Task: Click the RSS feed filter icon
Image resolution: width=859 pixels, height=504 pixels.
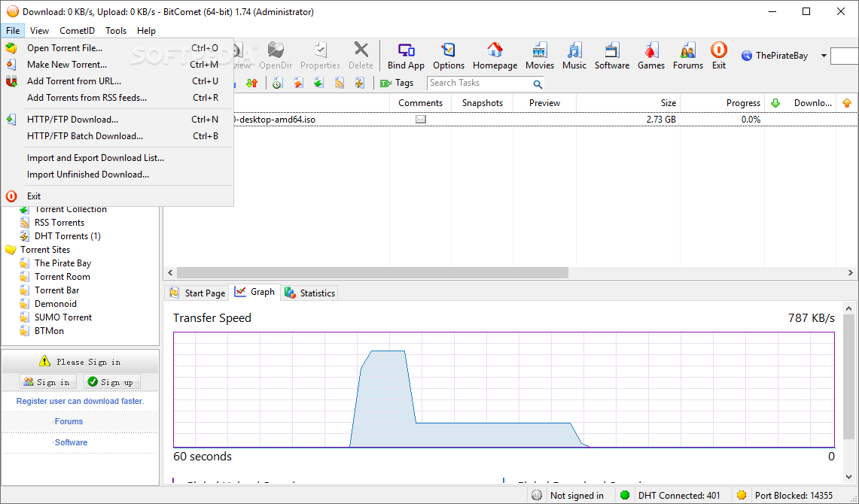Action: (x=340, y=83)
